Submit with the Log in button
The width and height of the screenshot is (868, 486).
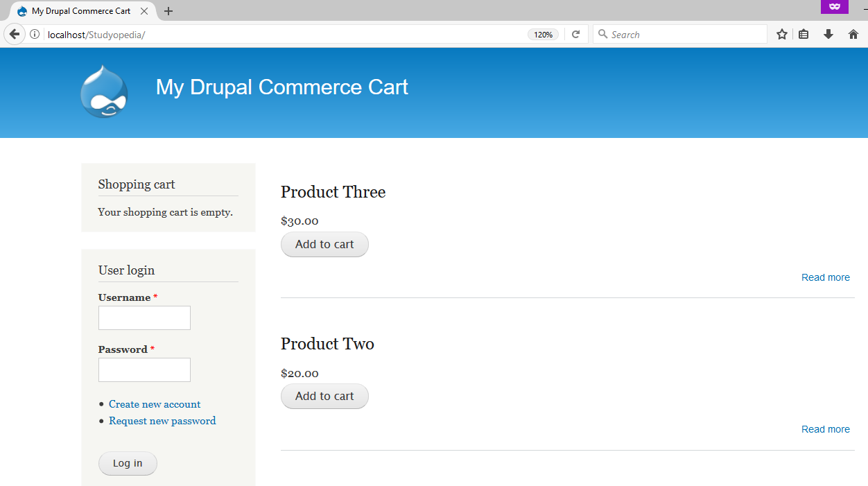pyautogui.click(x=128, y=464)
